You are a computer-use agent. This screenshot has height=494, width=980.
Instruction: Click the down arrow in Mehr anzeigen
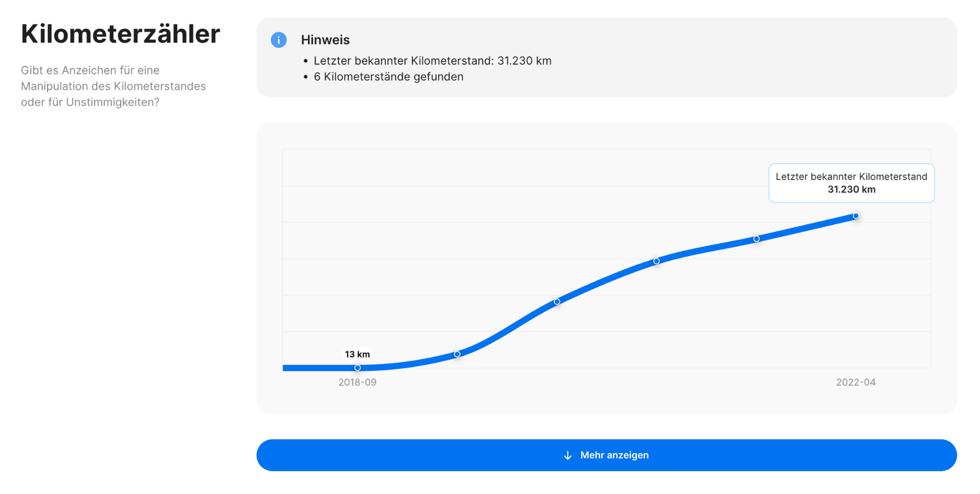[x=568, y=455]
